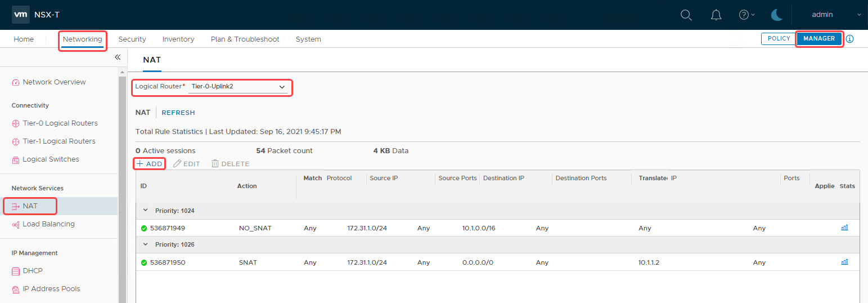This screenshot has width=868, height=303.
Task: Open the System tab
Action: pos(308,39)
